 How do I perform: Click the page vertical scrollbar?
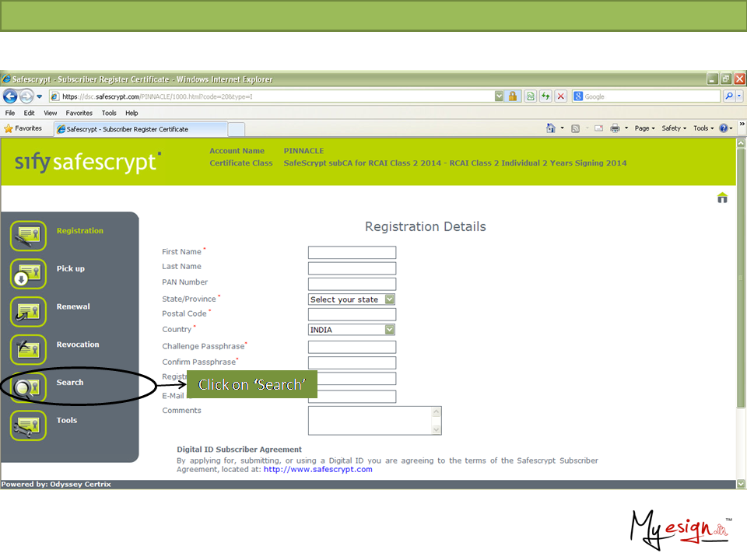coord(740,311)
